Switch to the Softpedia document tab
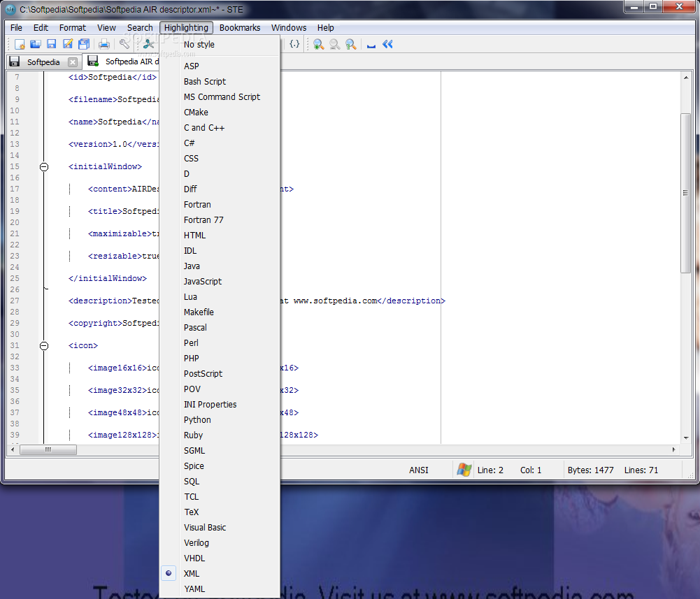Viewport: 700px width, 599px height. pos(43,62)
